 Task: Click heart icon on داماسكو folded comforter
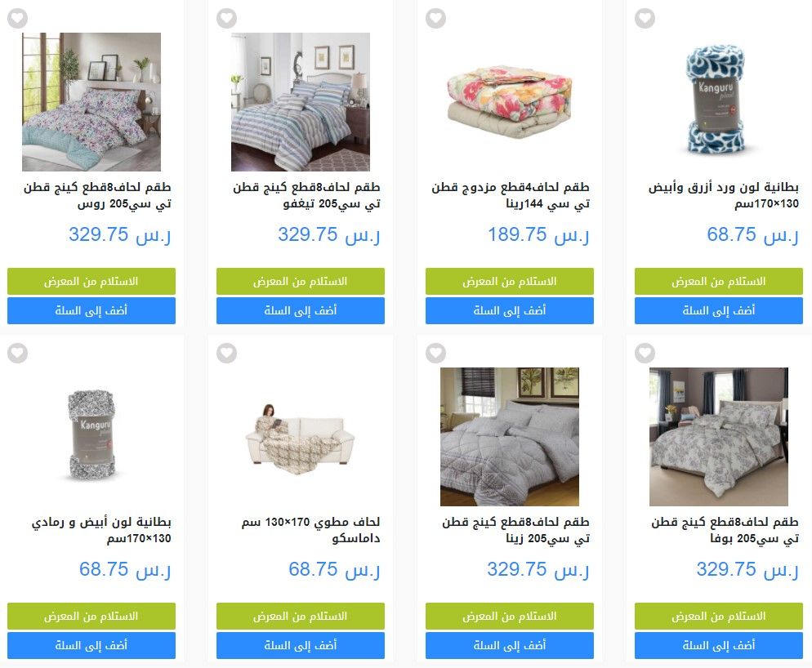(x=227, y=353)
